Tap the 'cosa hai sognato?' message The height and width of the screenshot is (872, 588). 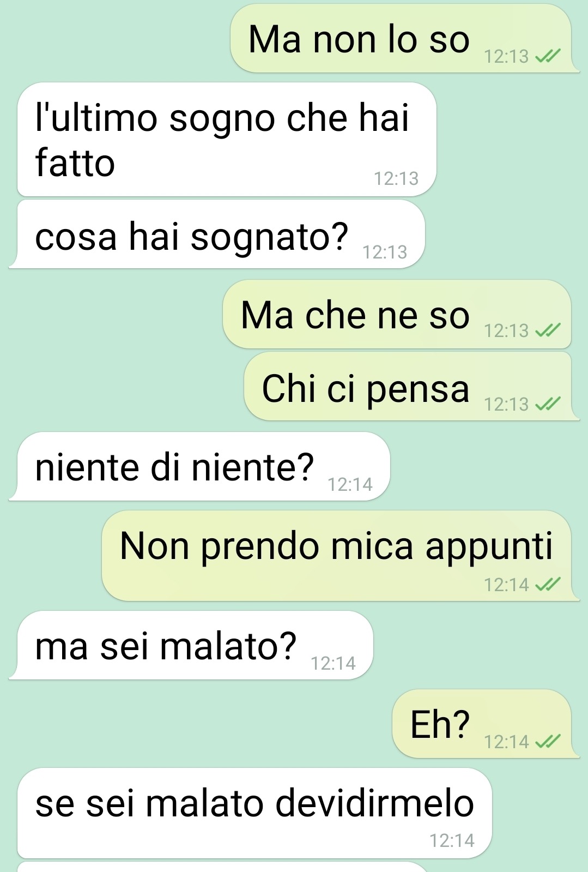[217, 234]
